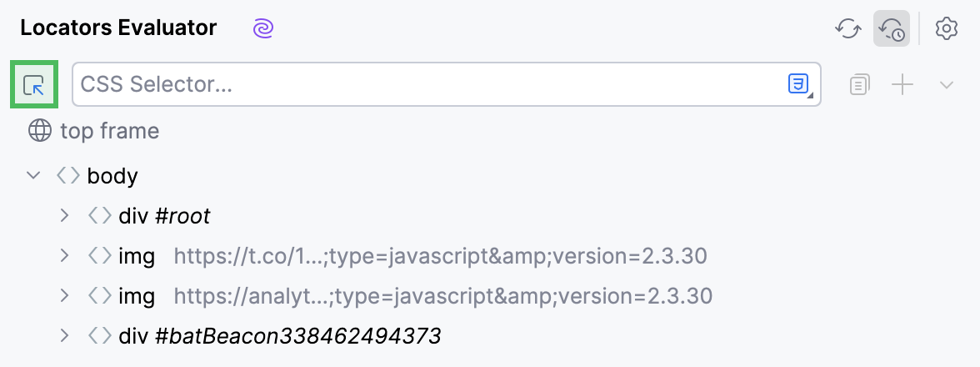Image resolution: width=980 pixels, height=367 pixels.
Task: Click the div #batBeacon338462494373 tag icon
Action: (99, 336)
